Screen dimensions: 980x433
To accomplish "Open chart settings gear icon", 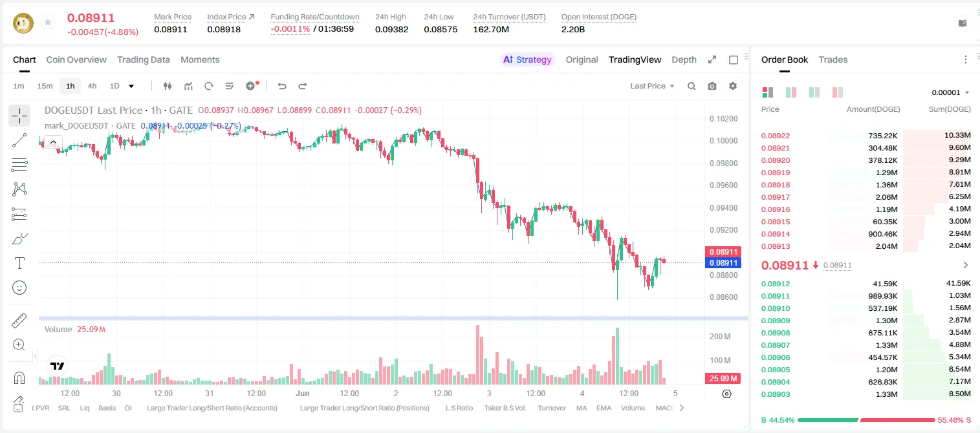I will 733,86.
